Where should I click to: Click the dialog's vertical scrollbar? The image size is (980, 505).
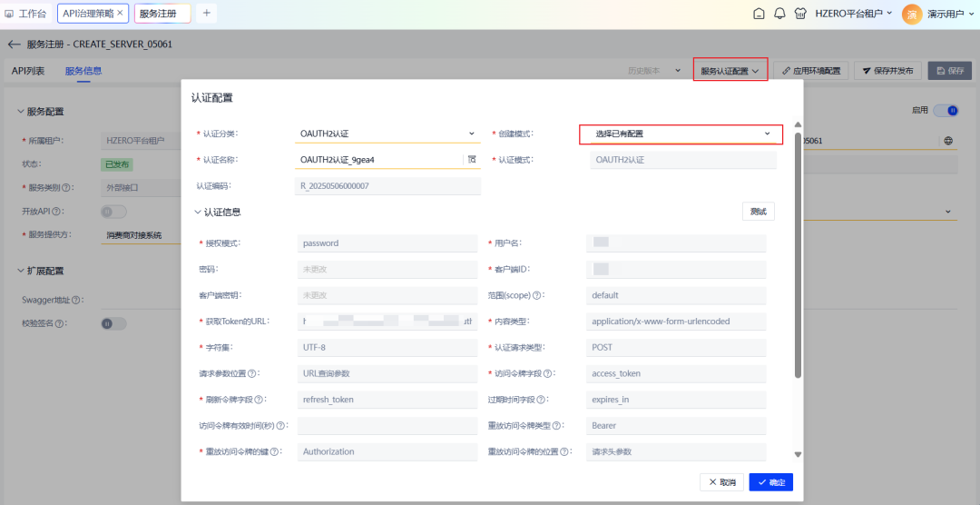click(798, 254)
